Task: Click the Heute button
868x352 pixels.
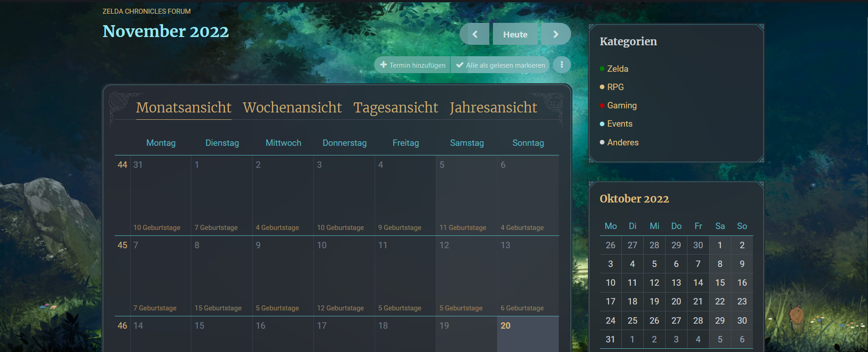Action: 515,34
